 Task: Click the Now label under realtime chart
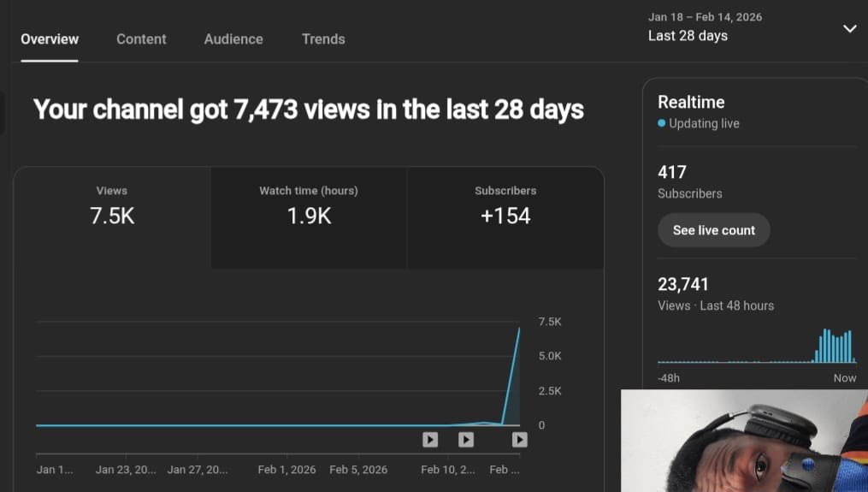click(x=845, y=378)
